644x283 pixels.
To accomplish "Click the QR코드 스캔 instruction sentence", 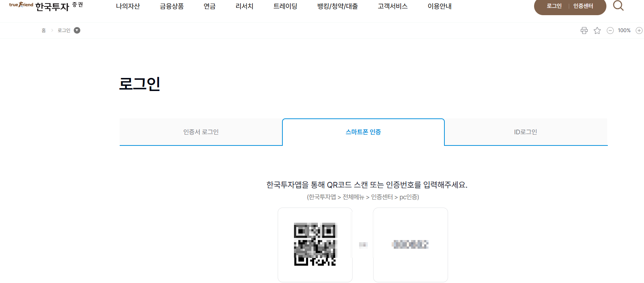I will click(x=367, y=185).
